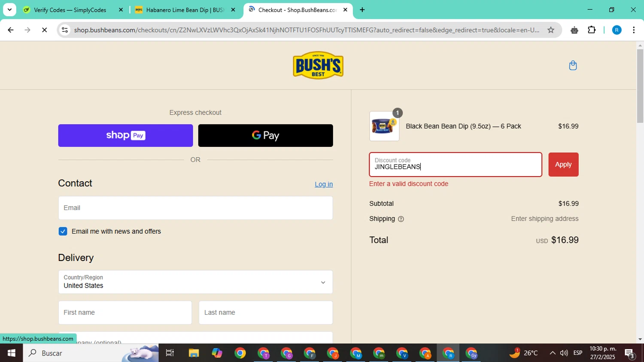Viewport: 644px width, 362px height.
Task: Click the Bush's Best logo
Action: click(x=318, y=65)
